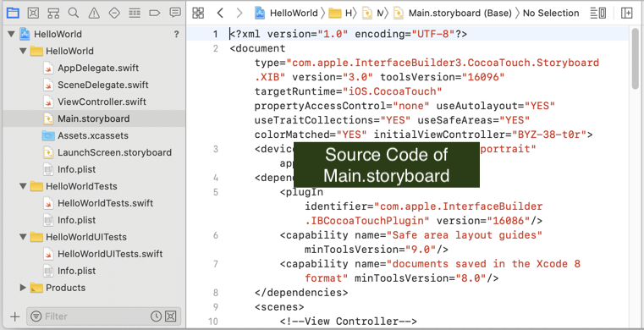Show the Symbol navigator hierarchy icon
The width and height of the screenshot is (644, 330).
pyautogui.click(x=53, y=14)
